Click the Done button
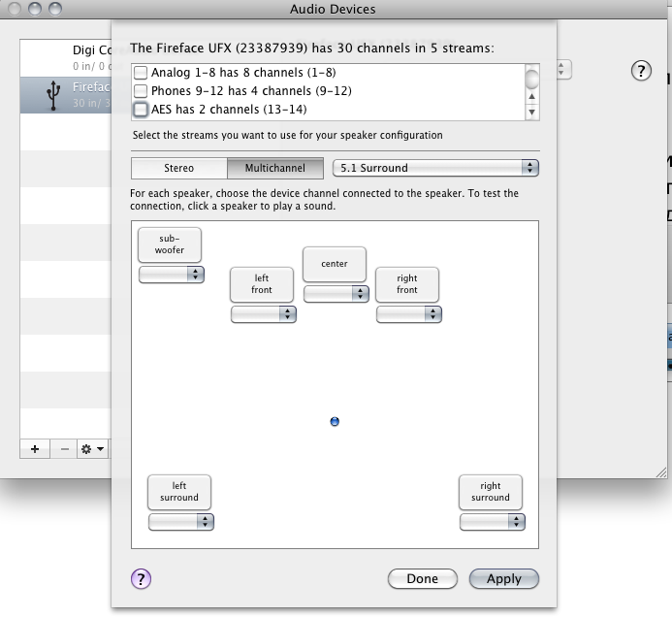The height and width of the screenshot is (618, 672). click(x=423, y=579)
